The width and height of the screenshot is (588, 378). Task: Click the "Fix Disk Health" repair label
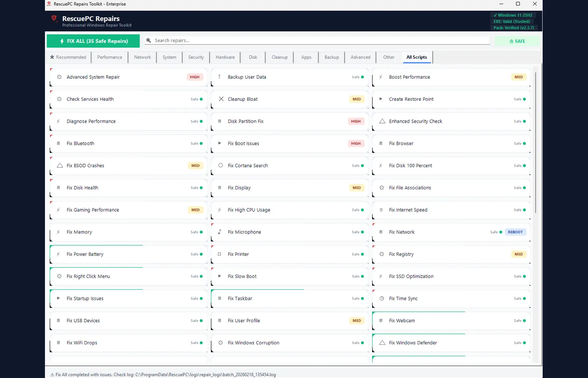pos(82,188)
